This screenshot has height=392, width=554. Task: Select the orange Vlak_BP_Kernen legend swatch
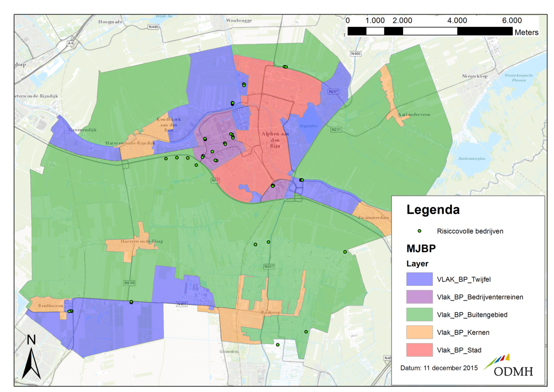coord(419,332)
